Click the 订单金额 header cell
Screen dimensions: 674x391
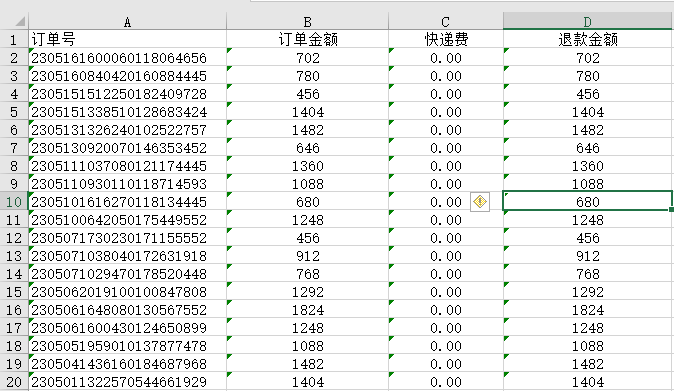[x=307, y=39]
